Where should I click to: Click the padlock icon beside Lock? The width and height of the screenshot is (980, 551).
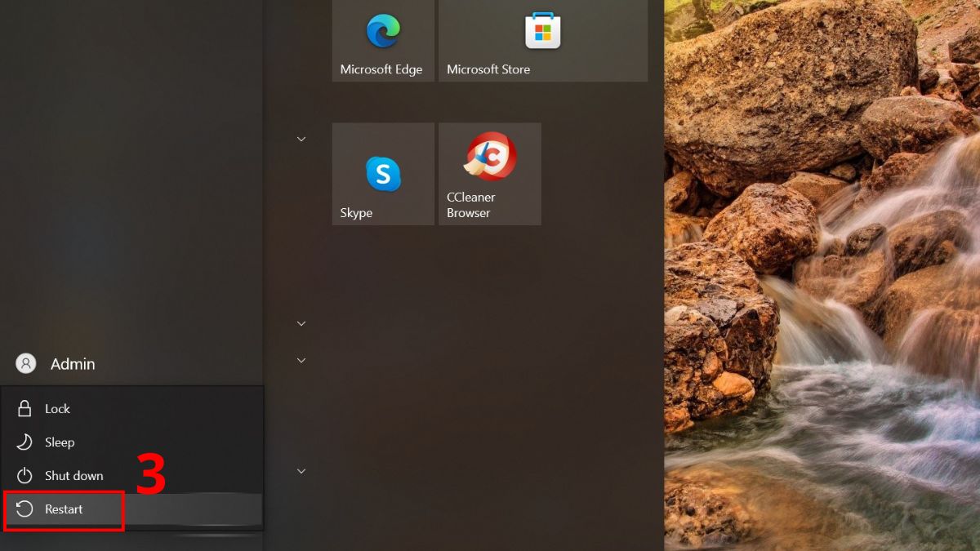(x=24, y=409)
